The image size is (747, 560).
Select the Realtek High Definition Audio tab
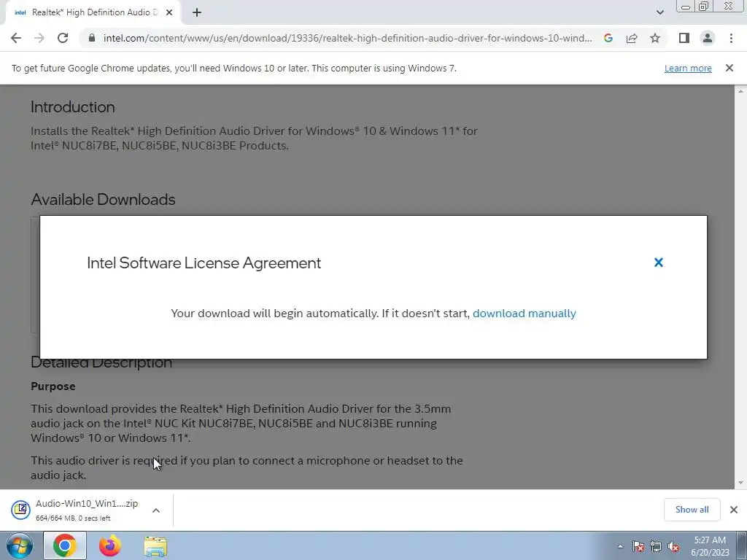93,12
